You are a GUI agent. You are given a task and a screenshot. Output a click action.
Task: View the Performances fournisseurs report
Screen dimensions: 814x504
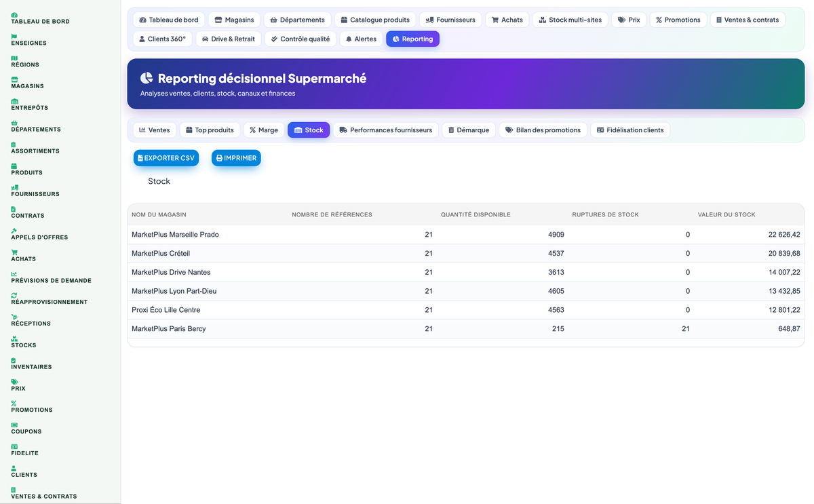386,130
